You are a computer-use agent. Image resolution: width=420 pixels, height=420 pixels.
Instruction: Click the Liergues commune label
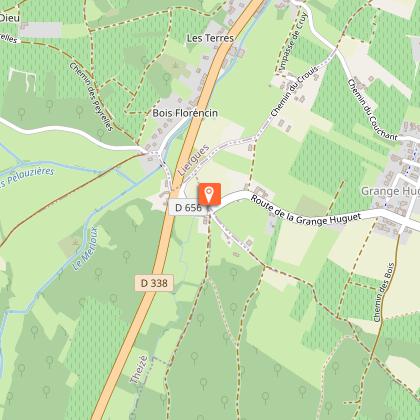tap(194, 160)
